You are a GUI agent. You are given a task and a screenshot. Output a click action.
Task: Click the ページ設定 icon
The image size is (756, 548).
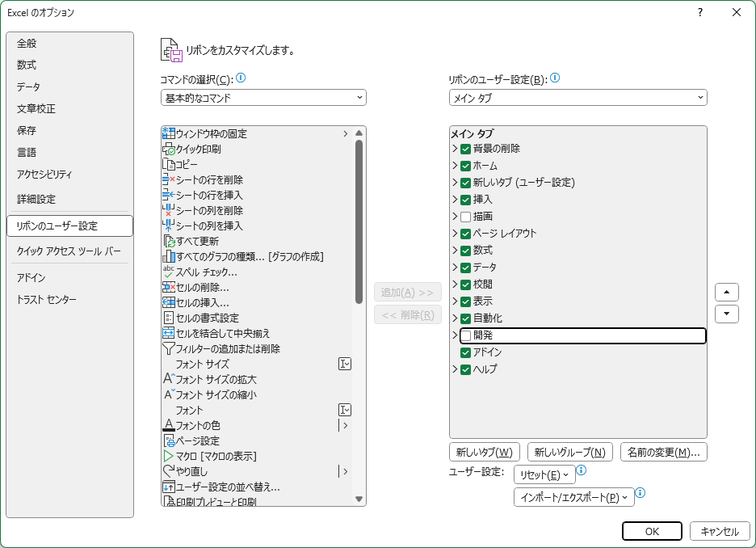[x=168, y=441]
